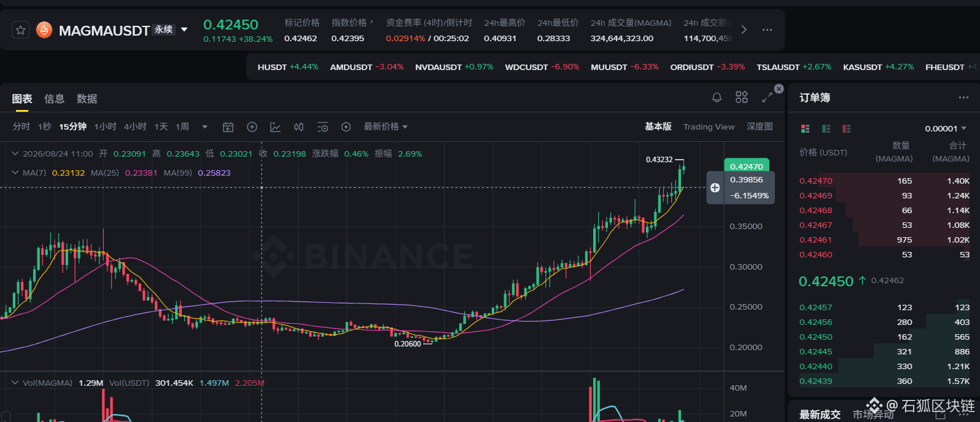This screenshot has height=422, width=980.
Task: Click the MA(7) value 0.23132
Action: 68,173
